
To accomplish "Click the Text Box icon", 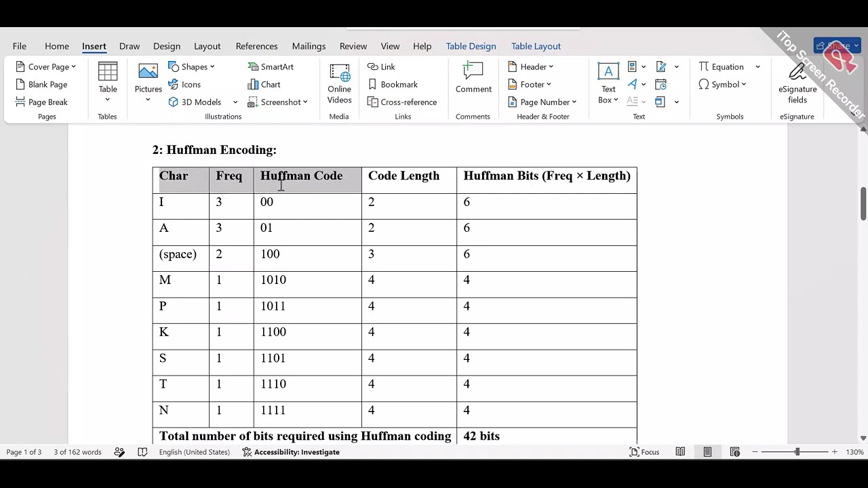I will point(608,70).
